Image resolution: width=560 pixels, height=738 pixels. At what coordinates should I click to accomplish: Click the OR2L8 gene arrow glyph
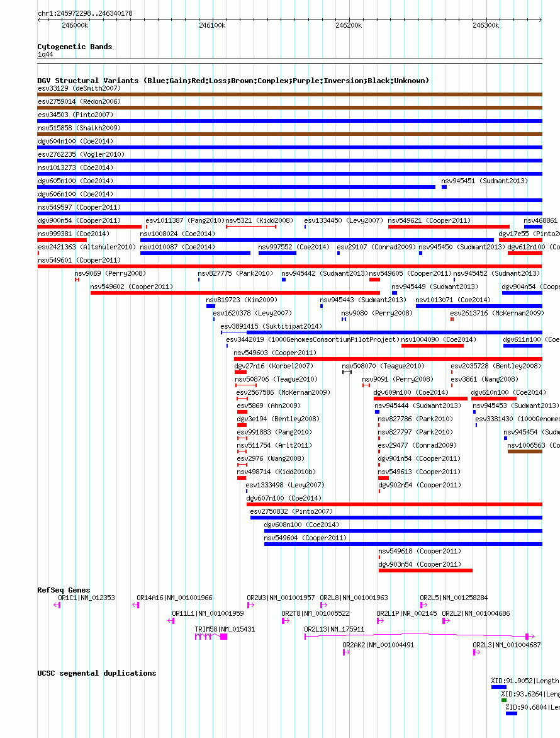coord(323,605)
